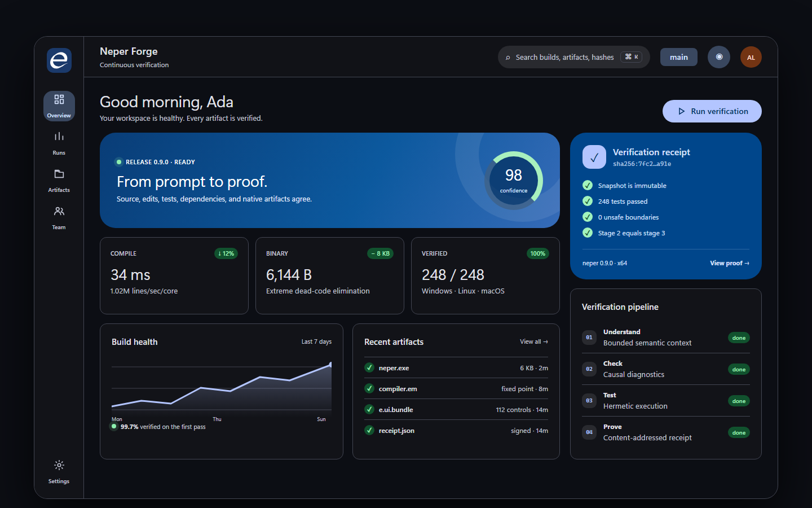This screenshot has width=812, height=508.
Task: Click the check icon beside Snapshot is immutable
Action: [x=588, y=185]
